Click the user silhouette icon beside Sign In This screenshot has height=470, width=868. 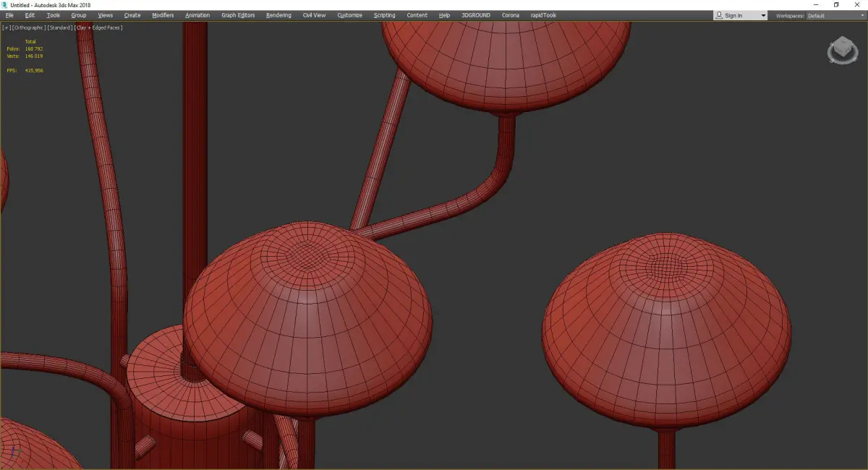point(718,15)
